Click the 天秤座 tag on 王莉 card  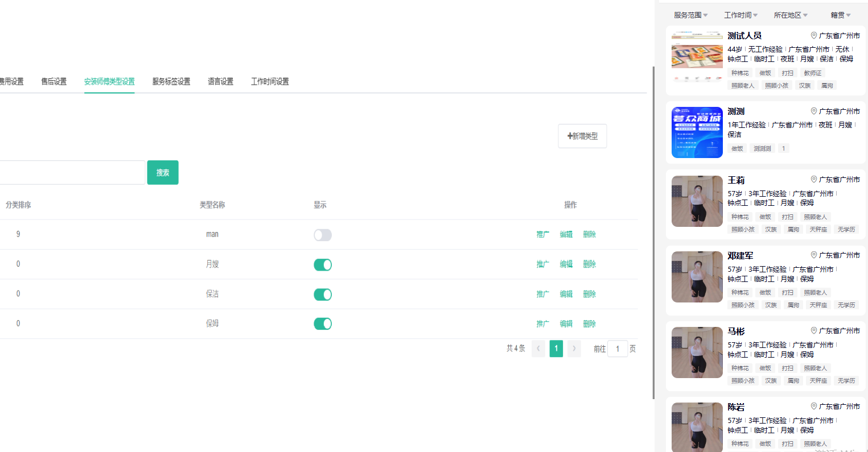[x=818, y=229]
